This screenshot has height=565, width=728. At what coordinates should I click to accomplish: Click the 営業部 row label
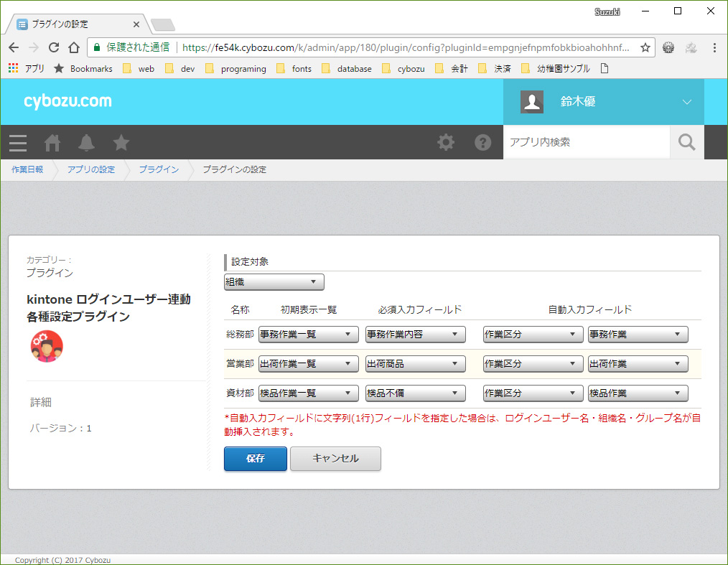pos(240,364)
